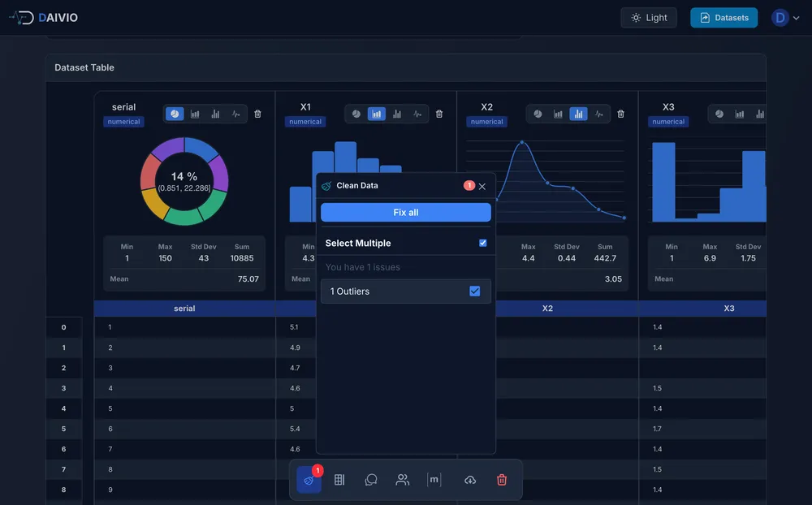Open the chat assistant from the bottom toolbar
Screen dimensions: 812x505
(371, 479)
